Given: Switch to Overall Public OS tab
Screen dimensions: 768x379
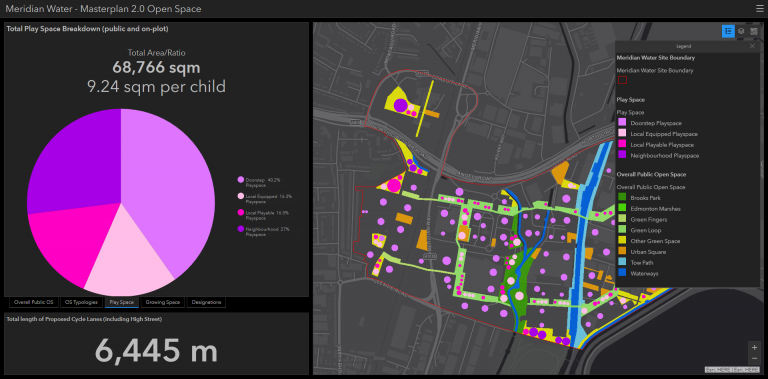Looking at the screenshot, I should [33, 302].
